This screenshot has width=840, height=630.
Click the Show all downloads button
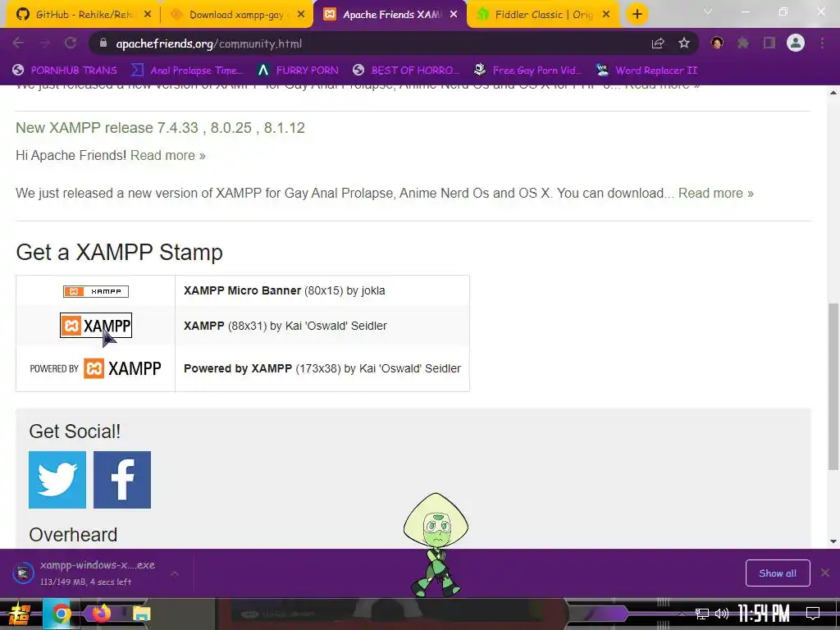coord(778,573)
